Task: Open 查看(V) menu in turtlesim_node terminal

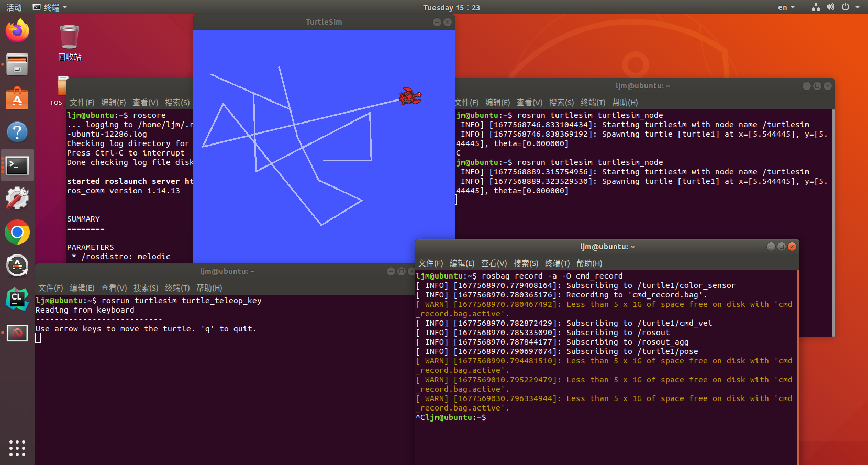Action: [530, 103]
